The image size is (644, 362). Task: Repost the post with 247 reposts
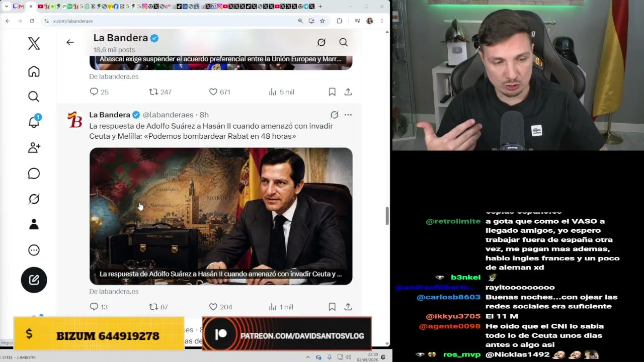coord(160,92)
